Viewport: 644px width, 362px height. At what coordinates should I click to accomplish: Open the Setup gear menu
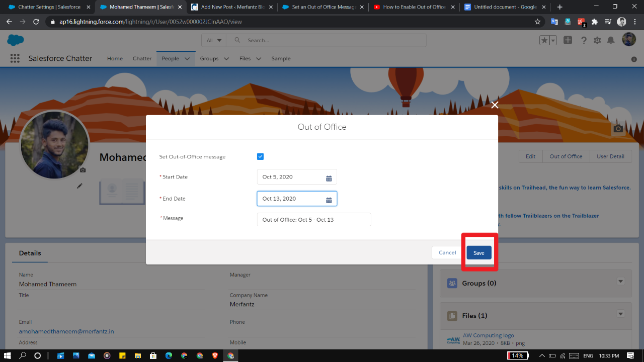click(597, 40)
